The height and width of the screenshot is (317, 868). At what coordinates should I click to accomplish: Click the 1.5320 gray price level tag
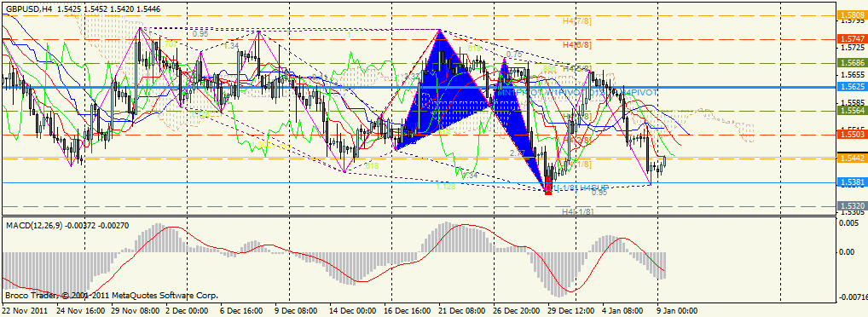pyautogui.click(x=853, y=206)
